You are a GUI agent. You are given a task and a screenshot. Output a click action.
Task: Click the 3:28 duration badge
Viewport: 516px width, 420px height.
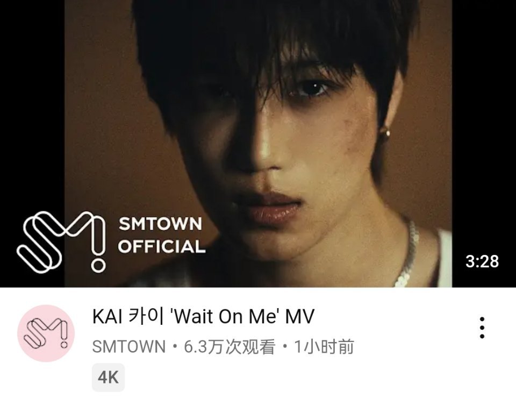[482, 261]
